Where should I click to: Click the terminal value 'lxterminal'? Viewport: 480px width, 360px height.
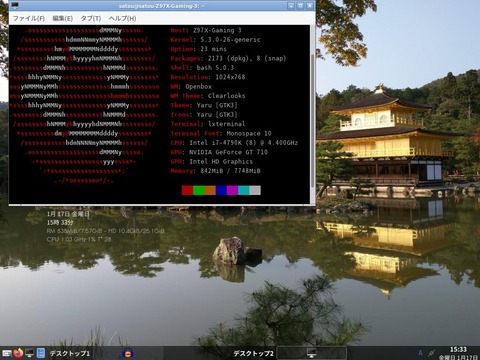pyautogui.click(x=226, y=124)
